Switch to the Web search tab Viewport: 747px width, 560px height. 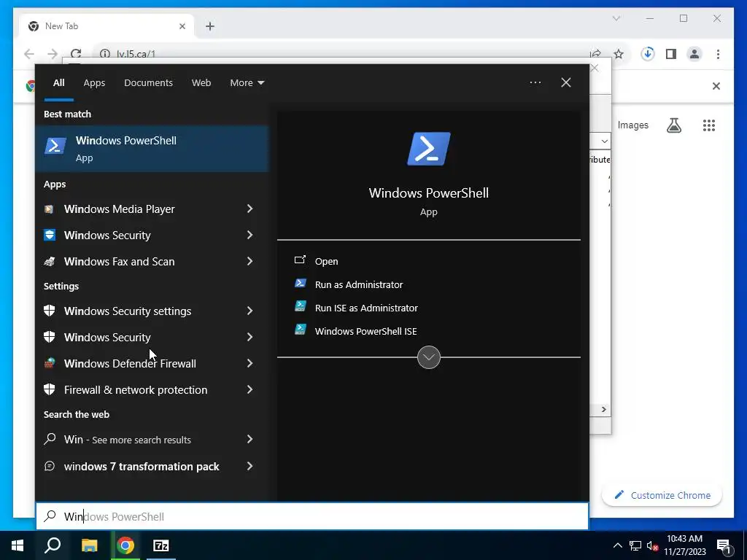[x=201, y=83]
